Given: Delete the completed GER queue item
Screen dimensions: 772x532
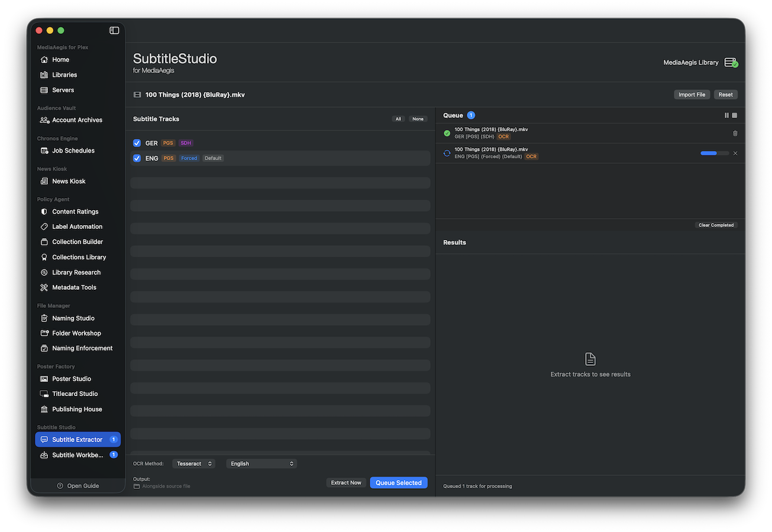Looking at the screenshot, I should (735, 134).
